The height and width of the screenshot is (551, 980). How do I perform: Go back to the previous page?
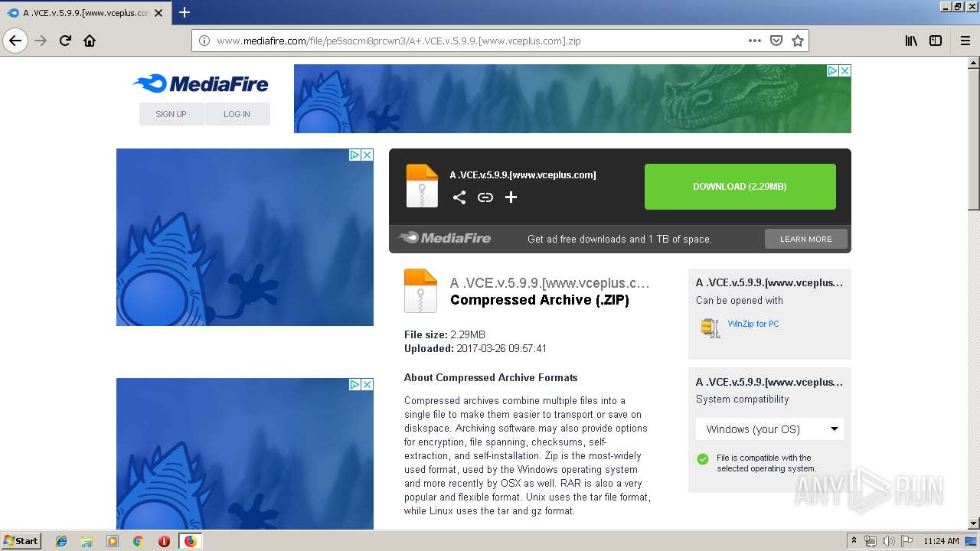(15, 41)
